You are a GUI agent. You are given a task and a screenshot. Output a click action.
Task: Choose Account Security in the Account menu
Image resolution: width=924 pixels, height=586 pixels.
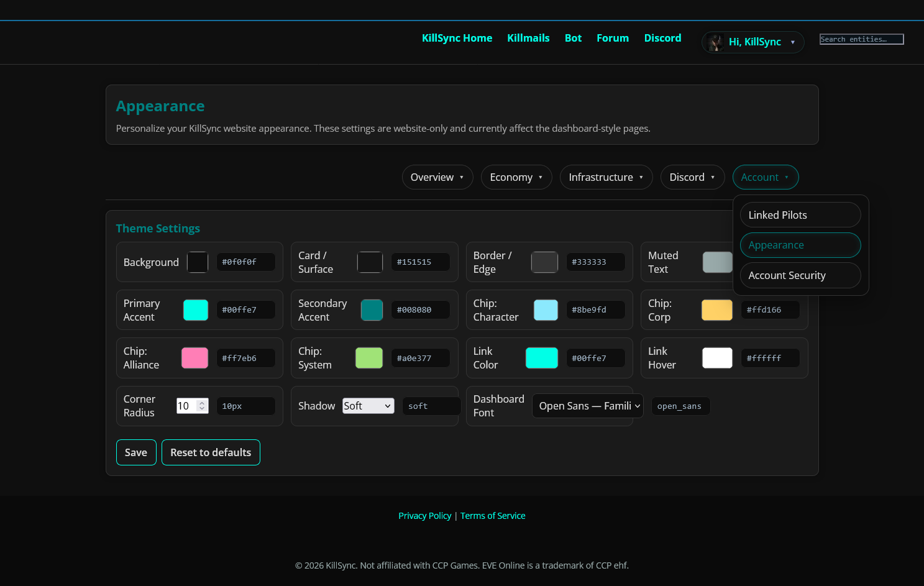click(800, 275)
